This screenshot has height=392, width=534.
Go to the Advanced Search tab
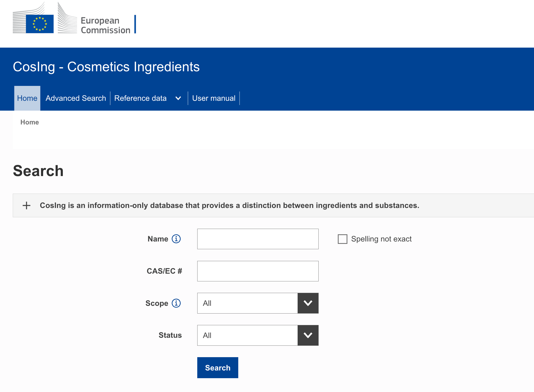point(76,98)
